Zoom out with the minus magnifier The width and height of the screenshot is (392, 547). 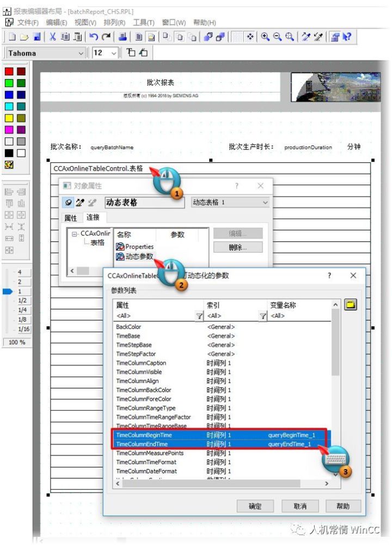[x=277, y=37]
